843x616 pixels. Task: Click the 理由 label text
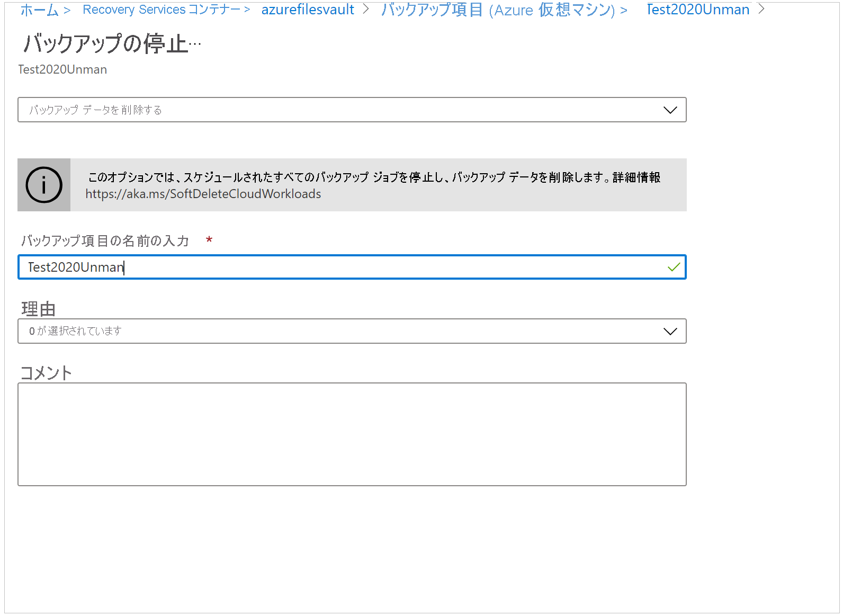click(x=38, y=309)
